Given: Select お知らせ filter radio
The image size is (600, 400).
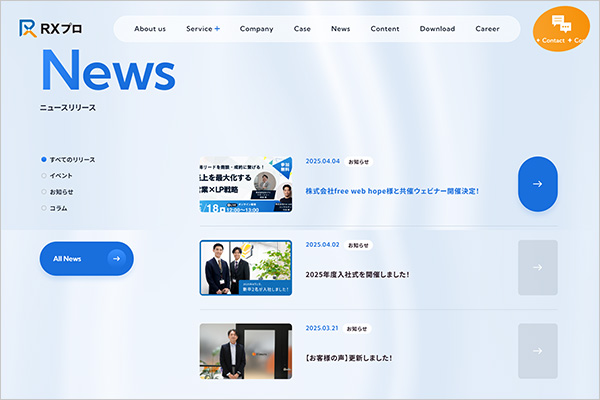Looking at the screenshot, I should 44,192.
